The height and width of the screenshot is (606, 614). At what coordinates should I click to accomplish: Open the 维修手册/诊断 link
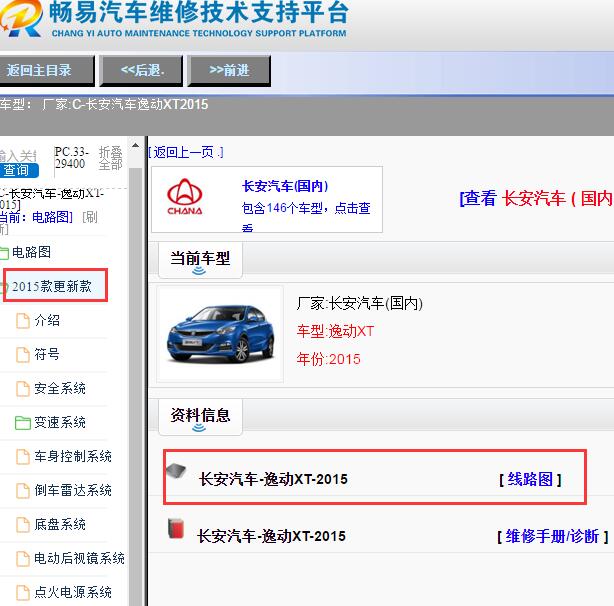(x=553, y=536)
